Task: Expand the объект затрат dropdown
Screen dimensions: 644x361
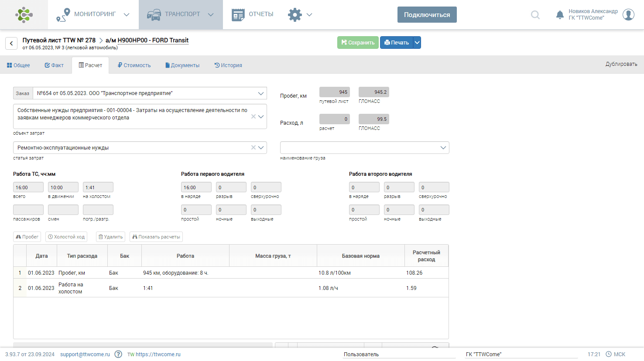Action: coord(261,116)
